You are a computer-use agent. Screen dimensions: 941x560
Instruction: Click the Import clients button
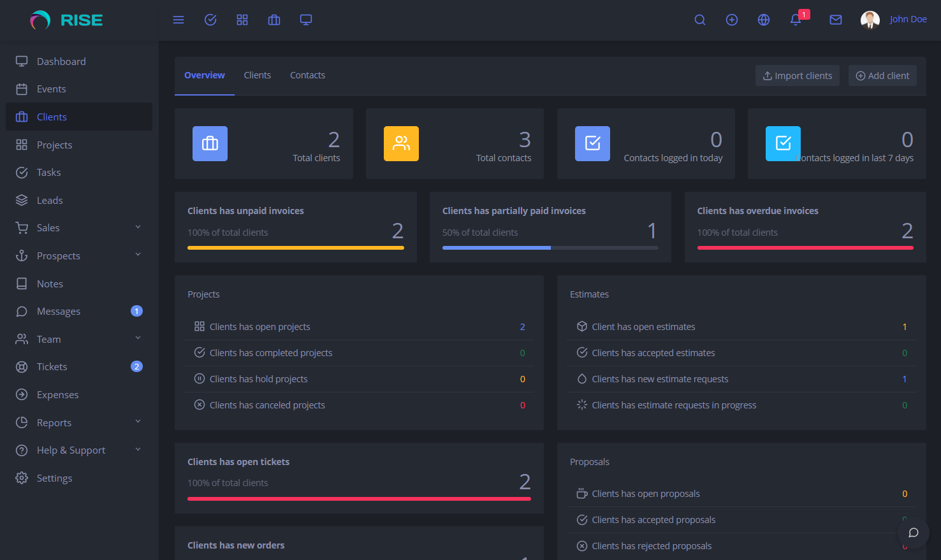[797, 75]
